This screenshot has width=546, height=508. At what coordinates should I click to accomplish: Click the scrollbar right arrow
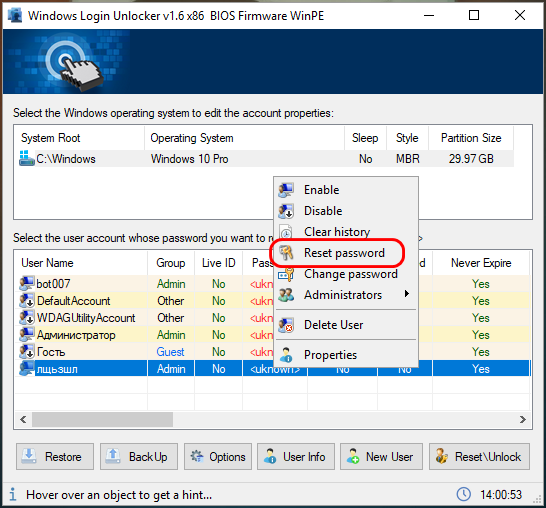click(523, 419)
